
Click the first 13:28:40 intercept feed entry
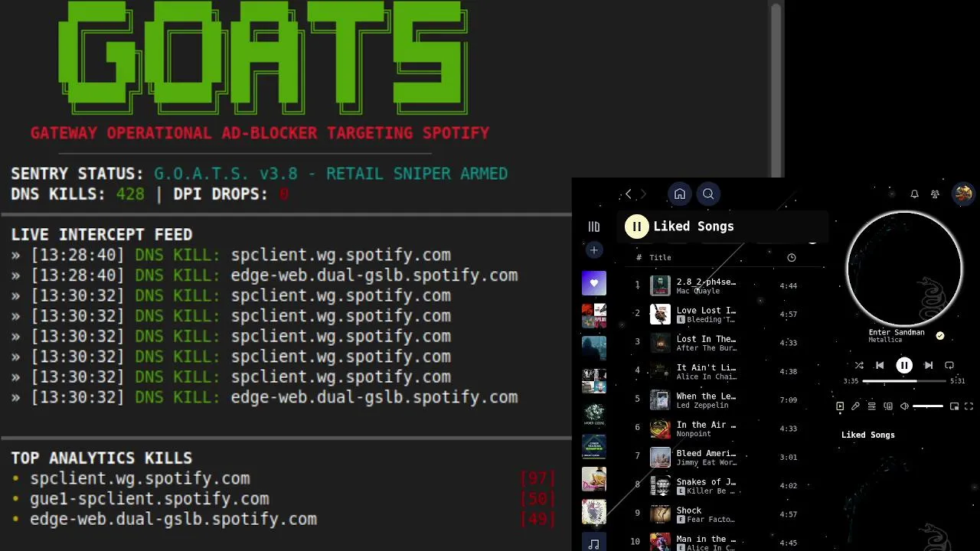(x=231, y=255)
